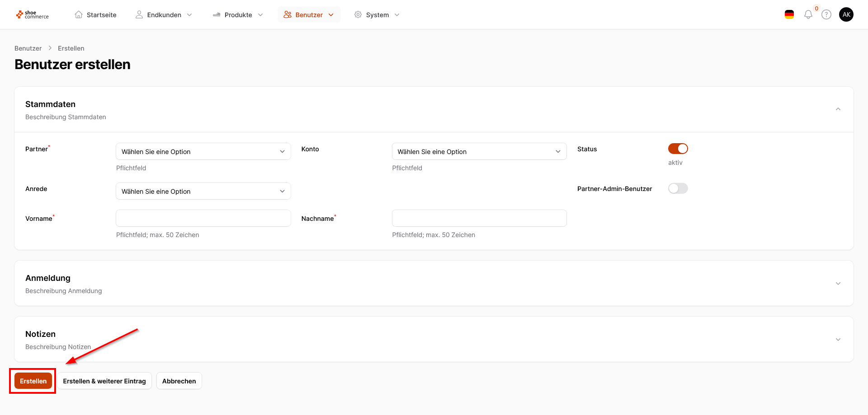The width and height of the screenshot is (868, 415).
Task: Enable the Partner-Admin-Benutzer toggle
Action: (x=678, y=188)
